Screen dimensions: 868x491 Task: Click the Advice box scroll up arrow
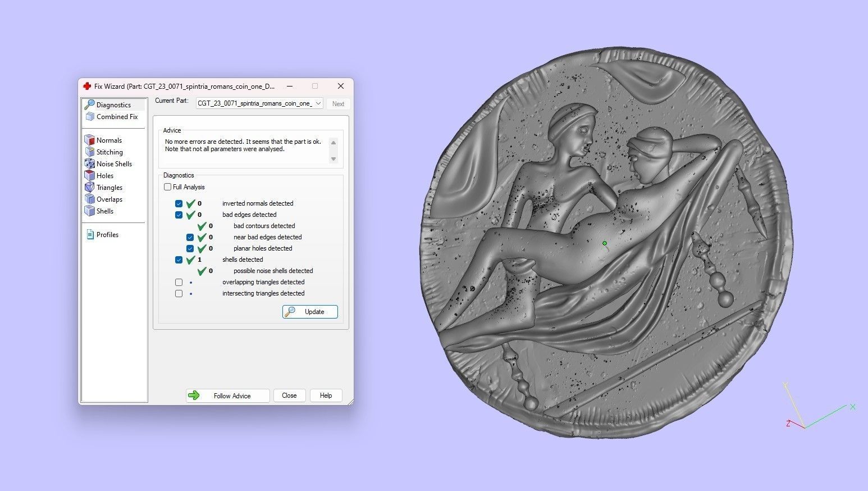point(334,143)
